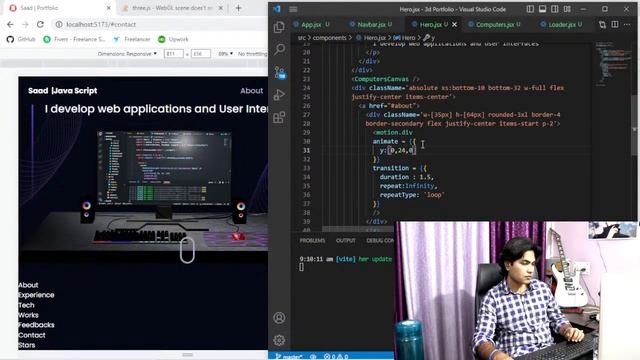Viewport: 640px width, 360px height.
Task: Open the zoom percentage dropdown
Action: click(x=225, y=53)
